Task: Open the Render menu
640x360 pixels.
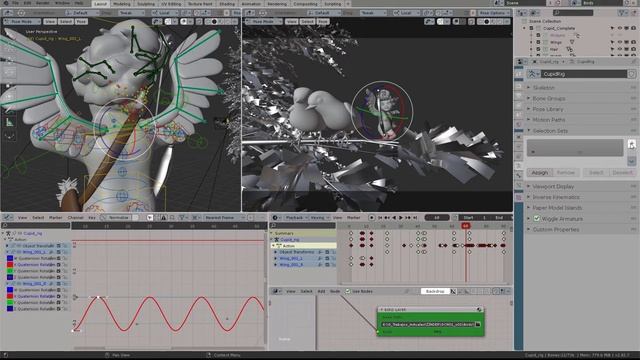Action: (x=42, y=3)
